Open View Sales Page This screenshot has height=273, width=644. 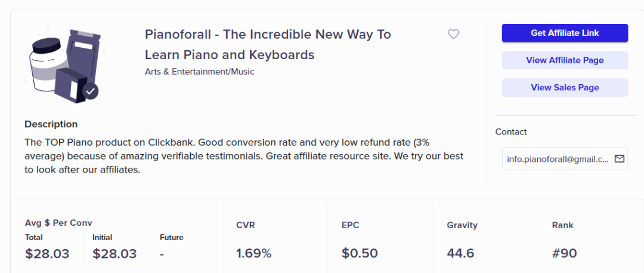(565, 87)
